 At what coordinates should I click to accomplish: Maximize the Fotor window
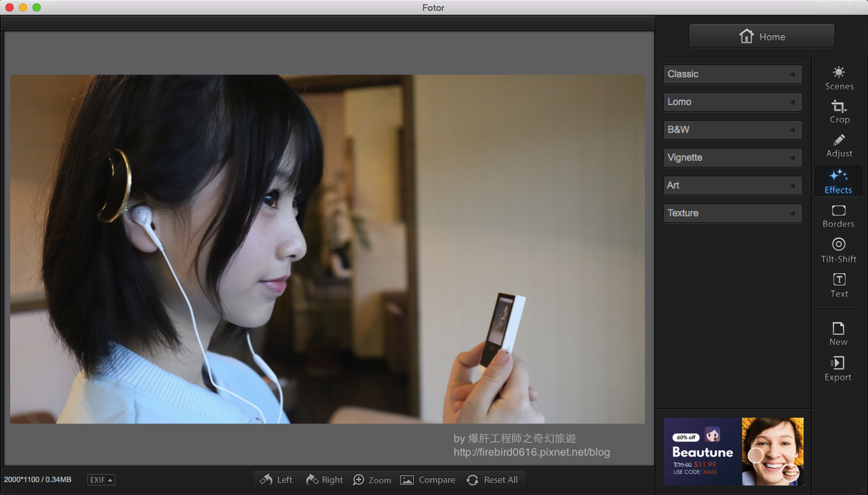pyautogui.click(x=37, y=7)
